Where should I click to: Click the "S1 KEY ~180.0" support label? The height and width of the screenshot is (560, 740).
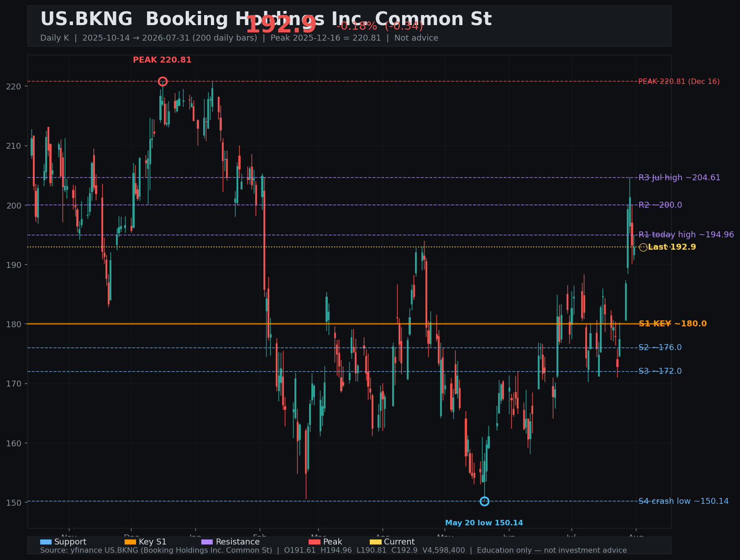click(672, 324)
